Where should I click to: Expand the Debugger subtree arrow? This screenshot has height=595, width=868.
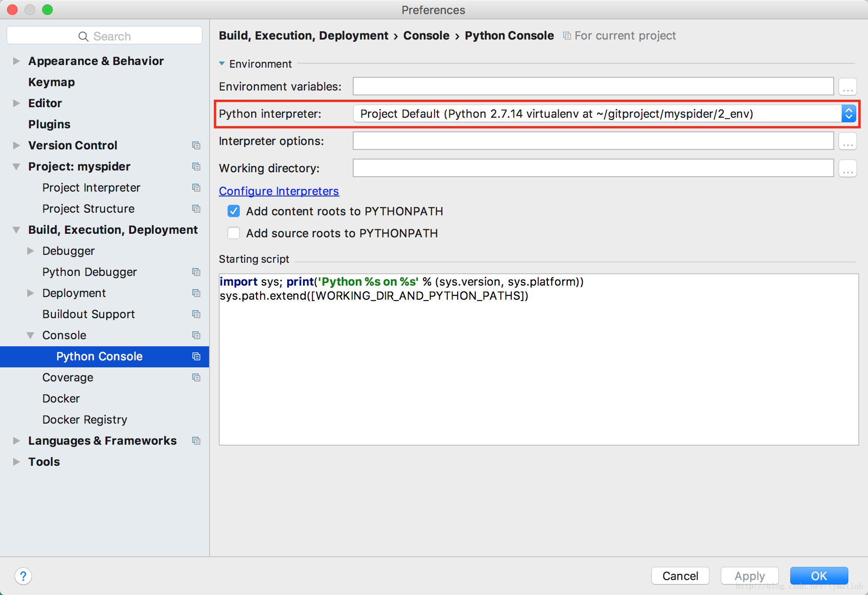click(x=30, y=251)
